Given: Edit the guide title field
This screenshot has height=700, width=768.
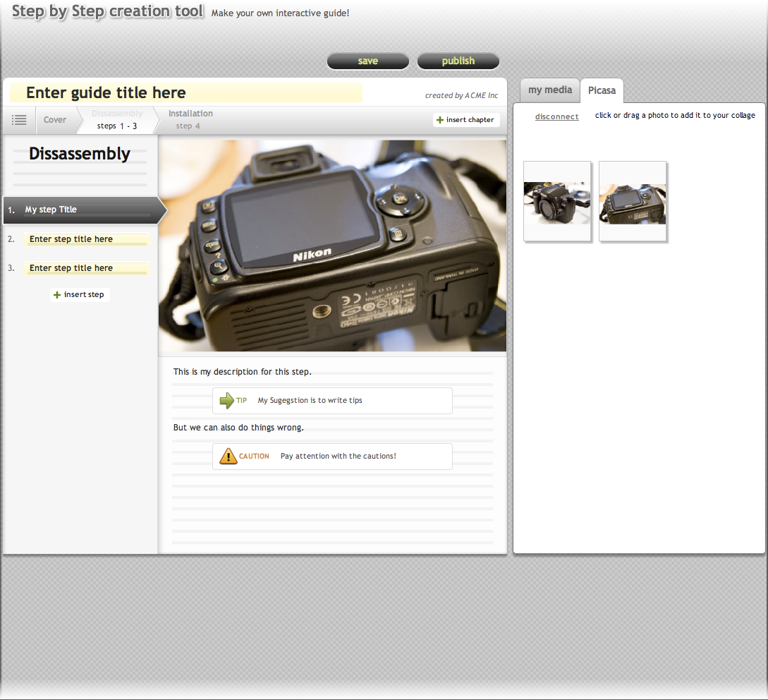Looking at the screenshot, I should pyautogui.click(x=186, y=92).
